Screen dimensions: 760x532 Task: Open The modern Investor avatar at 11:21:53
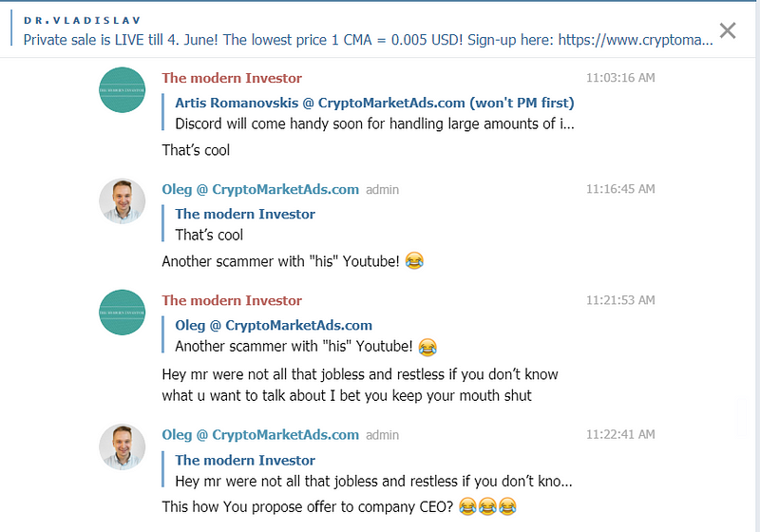click(x=123, y=313)
